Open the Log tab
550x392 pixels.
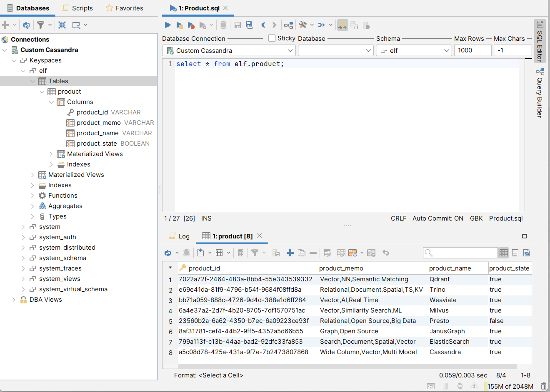pyautogui.click(x=179, y=236)
